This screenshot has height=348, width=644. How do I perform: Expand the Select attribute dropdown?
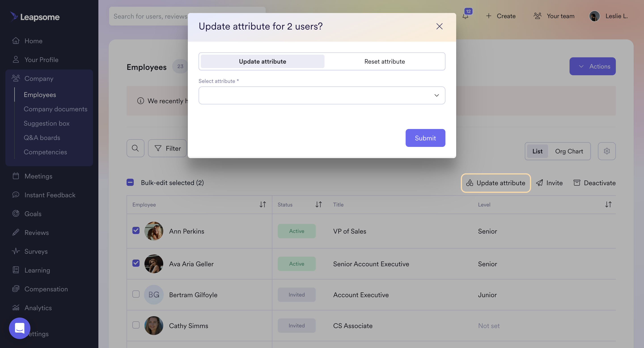point(322,95)
